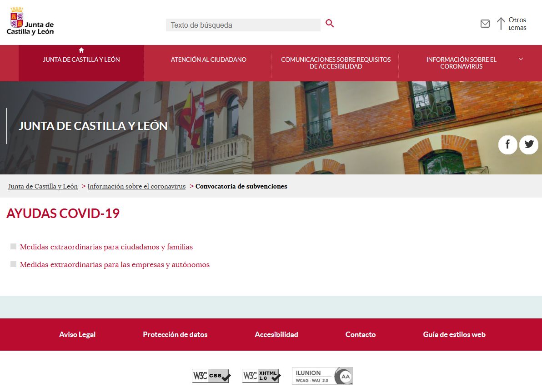Open Aviso Legal footer link
The image size is (542, 392).
[x=77, y=335]
